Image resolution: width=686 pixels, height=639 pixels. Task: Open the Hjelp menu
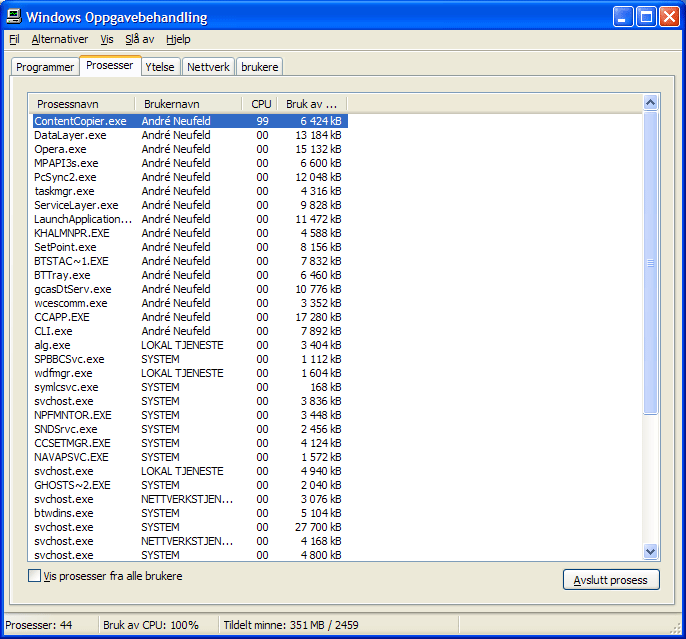178,39
